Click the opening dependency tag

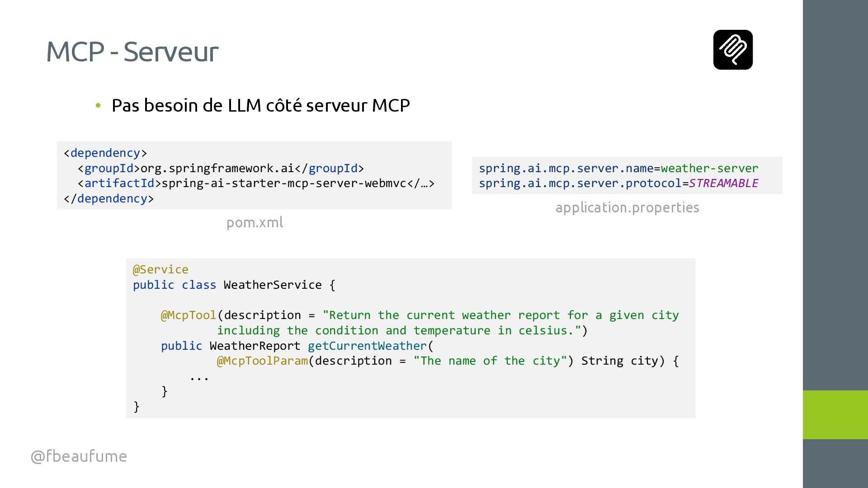pyautogui.click(x=105, y=153)
